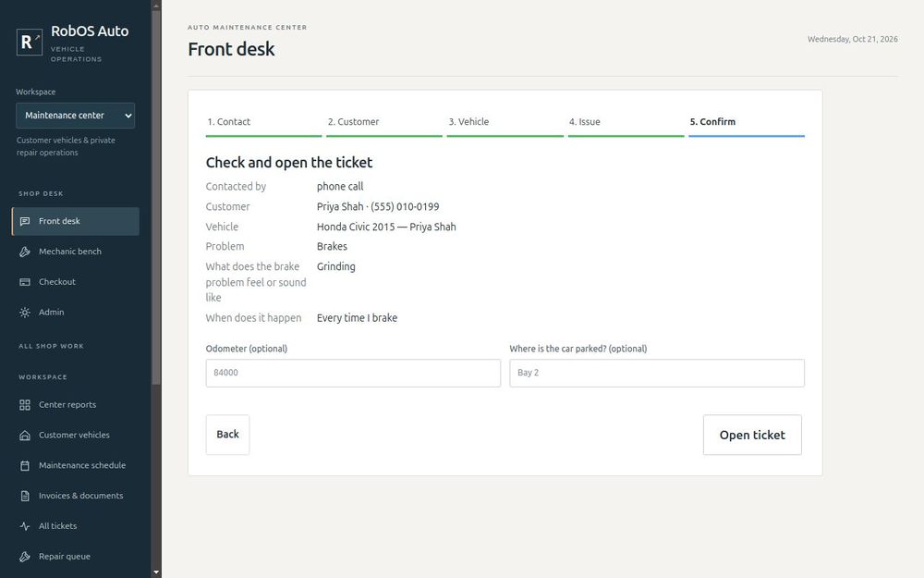The height and width of the screenshot is (578, 924).
Task: Focus the Odometer input field
Action: (353, 374)
